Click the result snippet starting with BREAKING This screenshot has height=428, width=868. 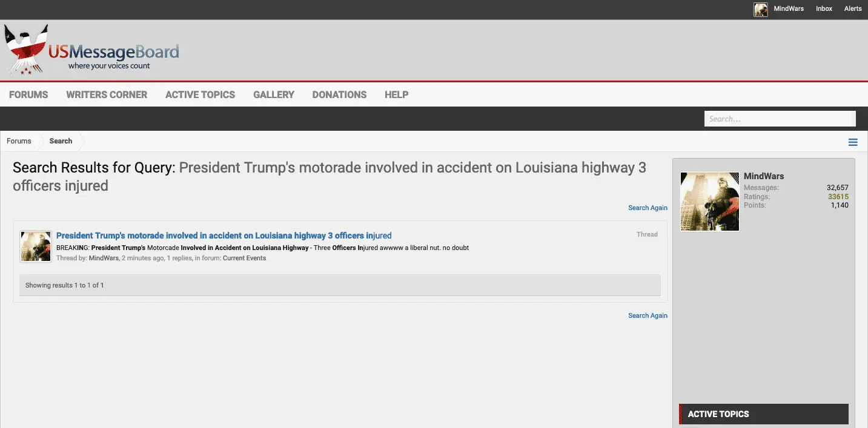(x=262, y=248)
